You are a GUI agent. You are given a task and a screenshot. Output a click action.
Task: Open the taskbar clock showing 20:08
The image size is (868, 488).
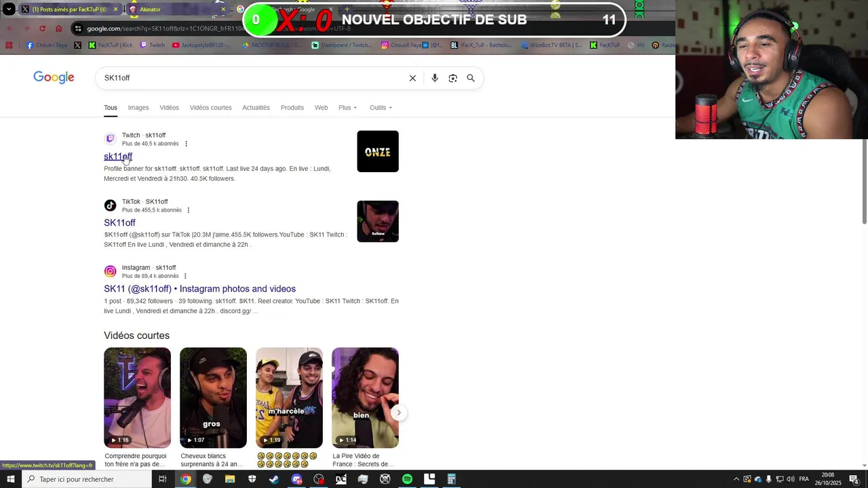(828, 479)
